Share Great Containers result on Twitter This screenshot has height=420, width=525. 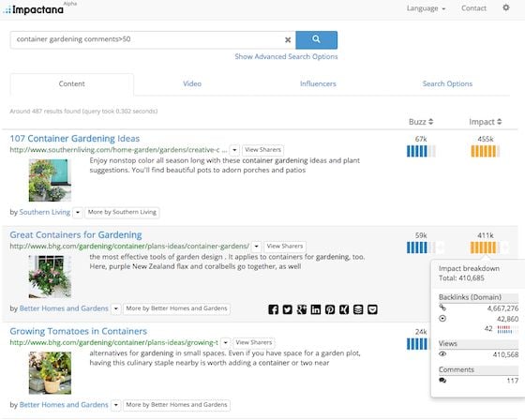point(287,309)
